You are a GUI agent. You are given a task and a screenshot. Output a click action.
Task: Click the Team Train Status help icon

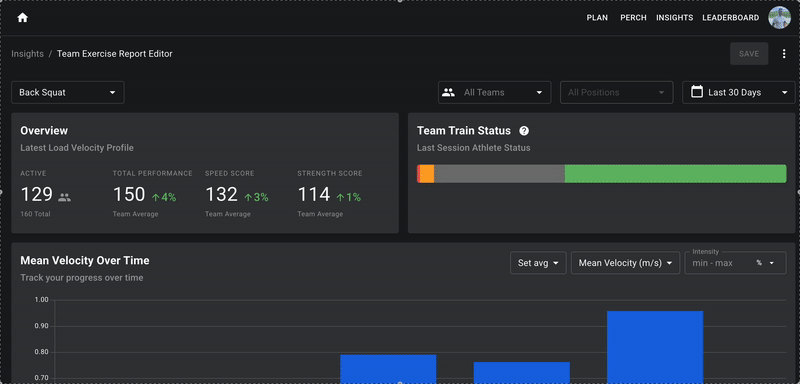click(x=524, y=131)
